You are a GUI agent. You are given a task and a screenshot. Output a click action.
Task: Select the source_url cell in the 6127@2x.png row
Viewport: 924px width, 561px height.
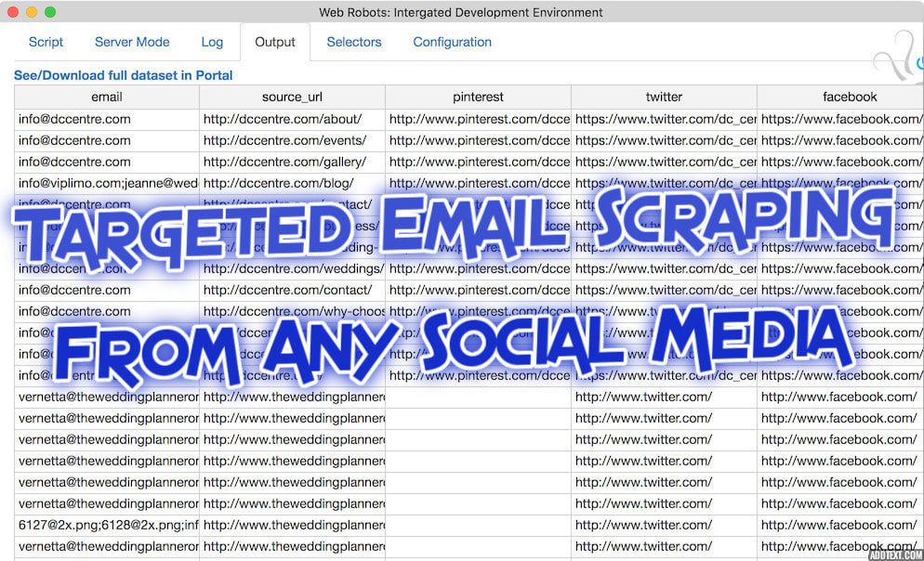pyautogui.click(x=292, y=525)
